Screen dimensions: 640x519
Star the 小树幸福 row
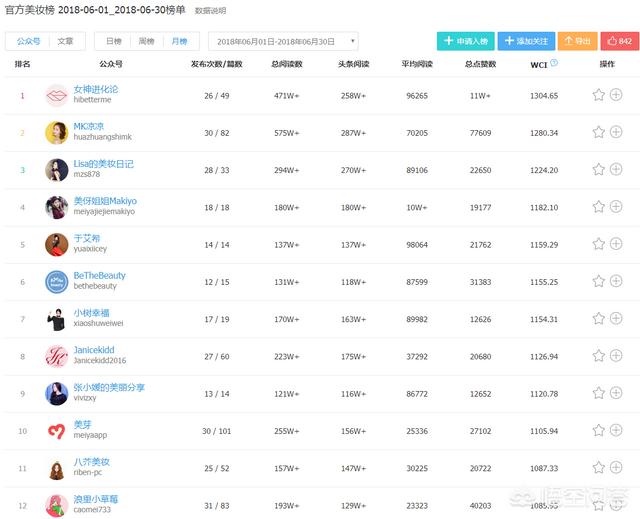pyautogui.click(x=598, y=319)
